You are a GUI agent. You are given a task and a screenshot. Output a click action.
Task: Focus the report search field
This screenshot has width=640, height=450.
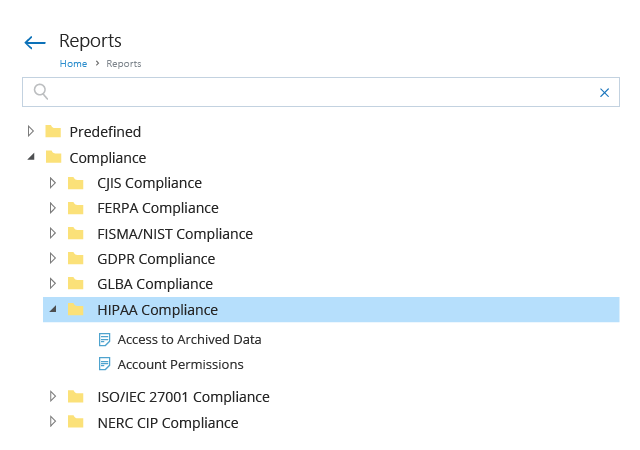[x=321, y=92]
